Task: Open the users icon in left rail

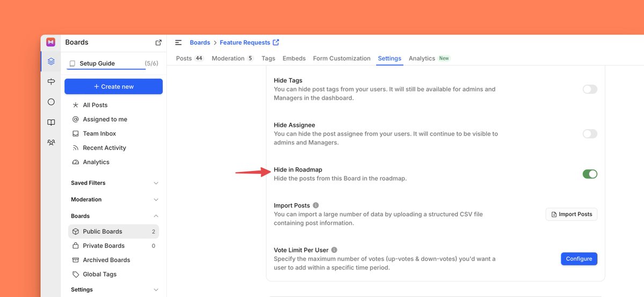Action: pos(51,143)
